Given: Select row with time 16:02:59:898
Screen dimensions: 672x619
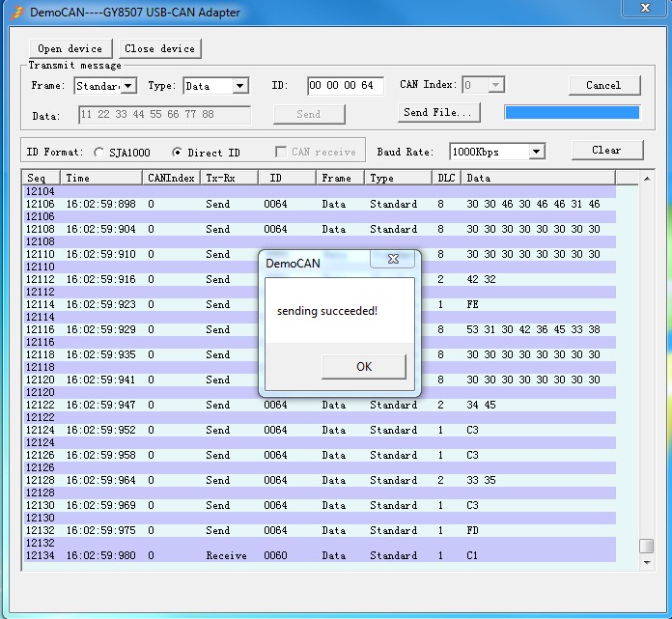Looking at the screenshot, I should pyautogui.click(x=320, y=204).
